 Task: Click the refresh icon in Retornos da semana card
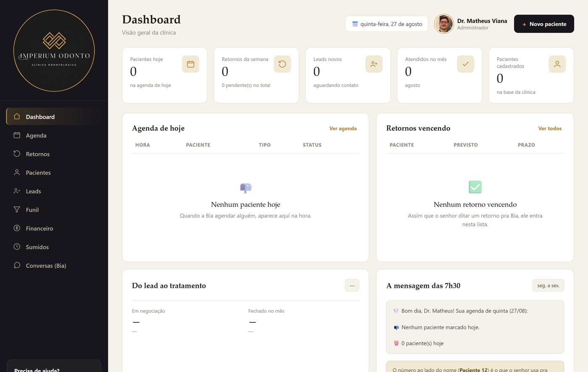pyautogui.click(x=282, y=64)
